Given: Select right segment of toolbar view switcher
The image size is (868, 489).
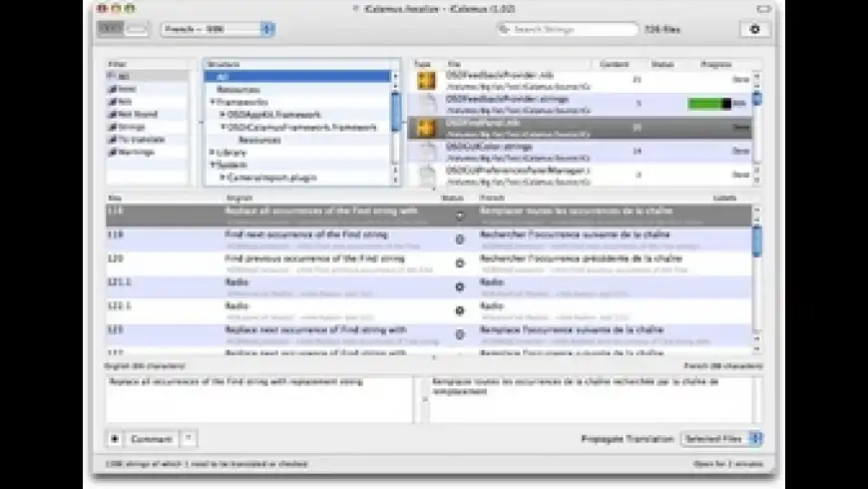Looking at the screenshot, I should point(137,29).
